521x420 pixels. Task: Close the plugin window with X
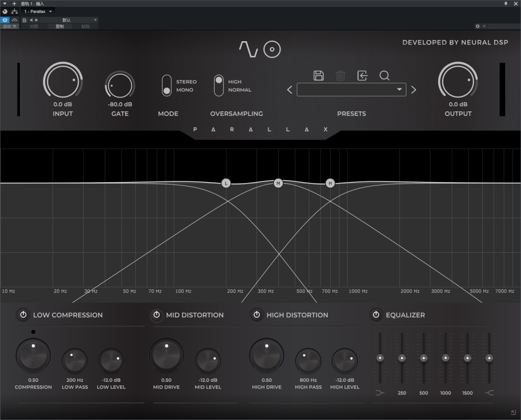click(x=516, y=4)
